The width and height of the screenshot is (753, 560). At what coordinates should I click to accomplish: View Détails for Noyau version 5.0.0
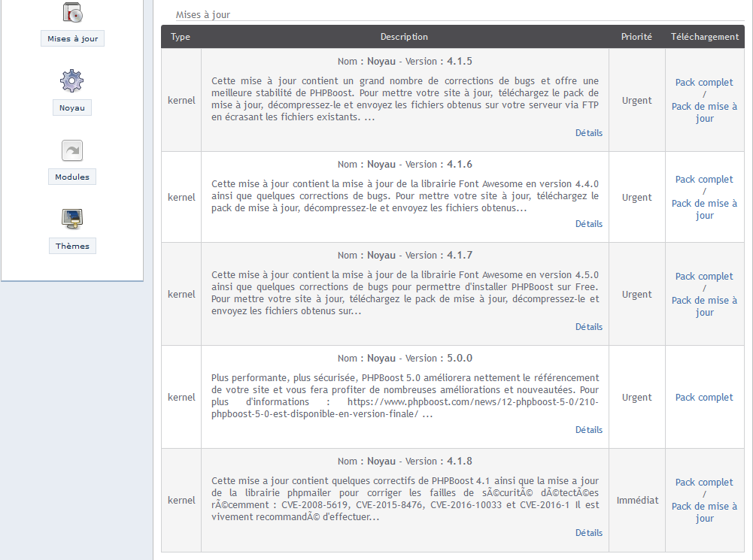(588, 430)
